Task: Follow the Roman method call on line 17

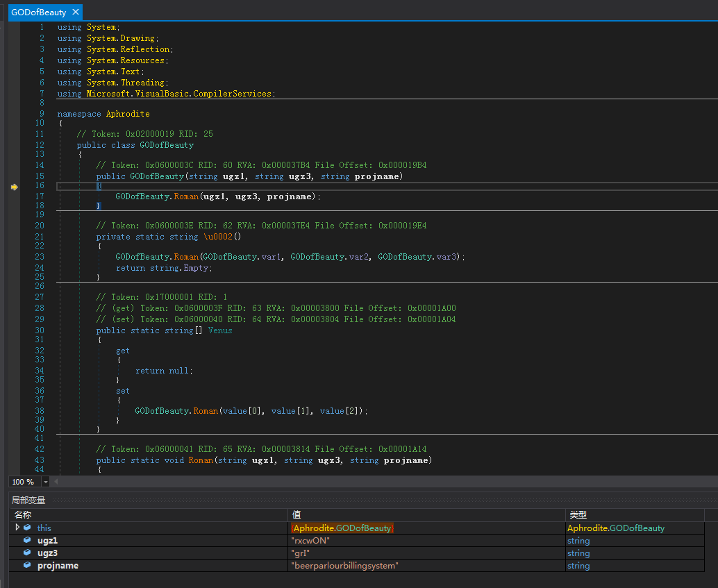Action: (187, 196)
